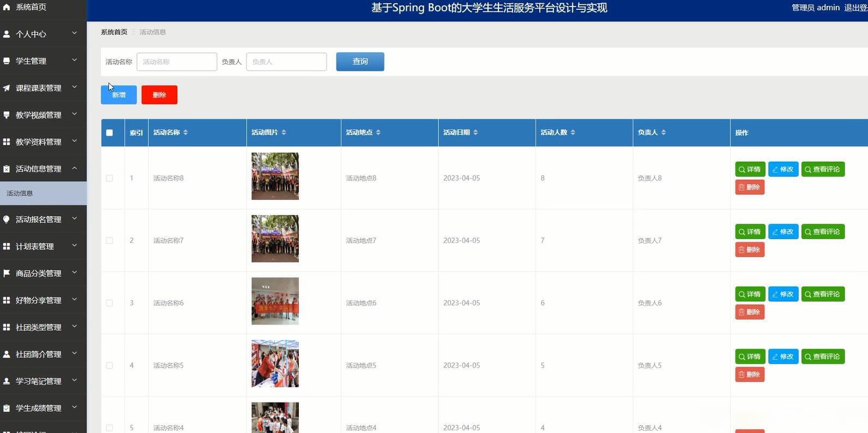The width and height of the screenshot is (868, 433).
Task: Click the person icon beside 学习笔记管理
Action: 7,381
